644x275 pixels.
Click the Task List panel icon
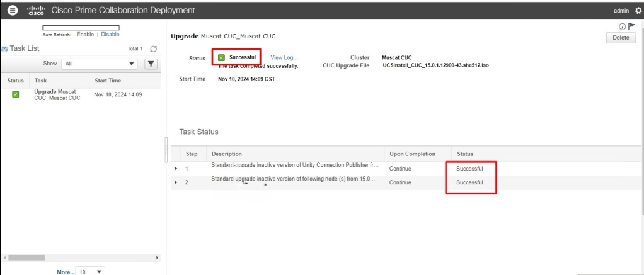4,48
